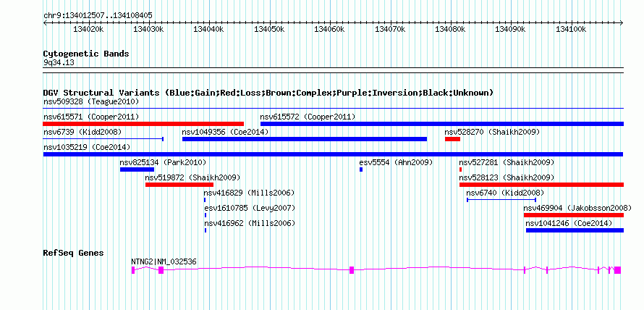The width and height of the screenshot is (644, 310).
Task: Click the last large NTNG2 exon box
Action: point(617,269)
